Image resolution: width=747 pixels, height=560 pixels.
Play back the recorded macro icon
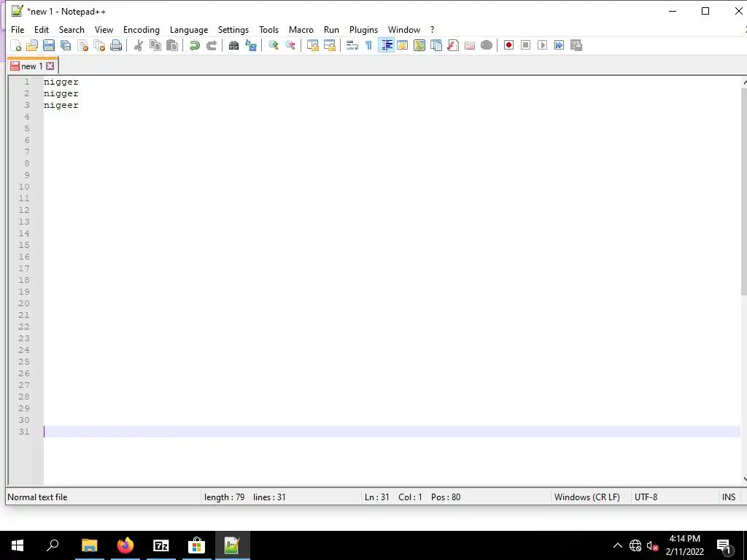tap(542, 45)
